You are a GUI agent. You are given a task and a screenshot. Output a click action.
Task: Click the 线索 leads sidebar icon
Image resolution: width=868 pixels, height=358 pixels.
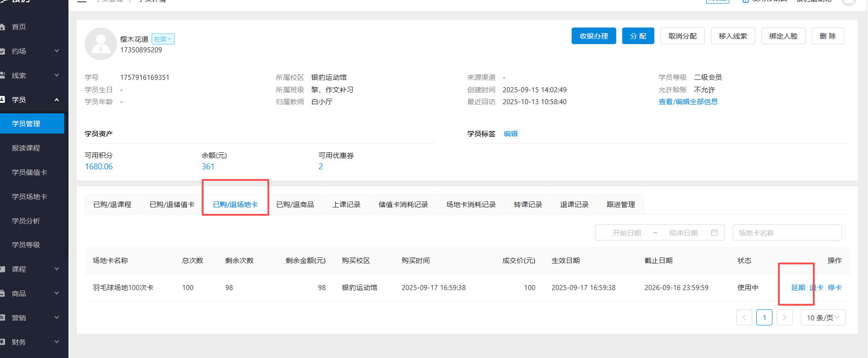tap(2, 75)
